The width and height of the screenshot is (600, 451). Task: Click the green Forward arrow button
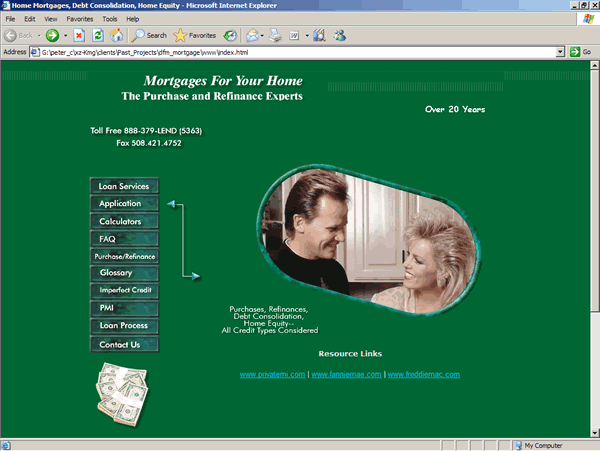pyautogui.click(x=52, y=36)
